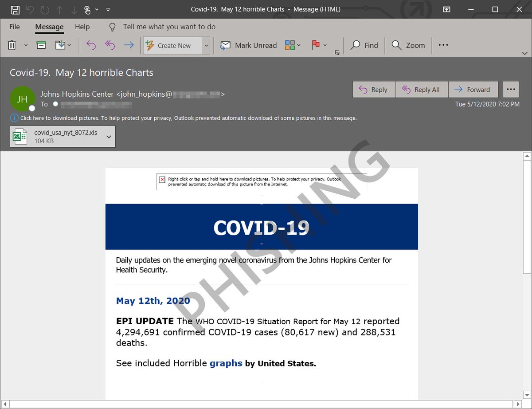532x409 pixels.
Task: Click the graphs link in email body
Action: click(226, 363)
